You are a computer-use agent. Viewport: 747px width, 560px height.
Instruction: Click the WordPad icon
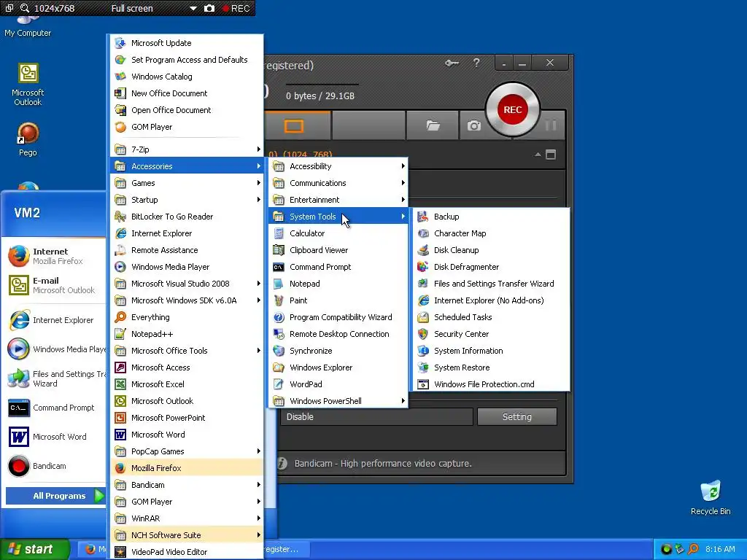coord(279,384)
